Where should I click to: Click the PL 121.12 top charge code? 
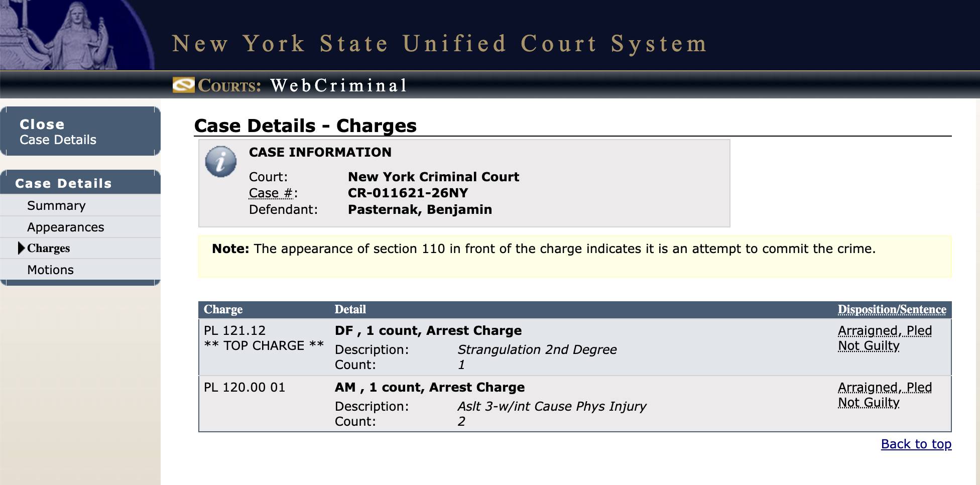click(234, 330)
